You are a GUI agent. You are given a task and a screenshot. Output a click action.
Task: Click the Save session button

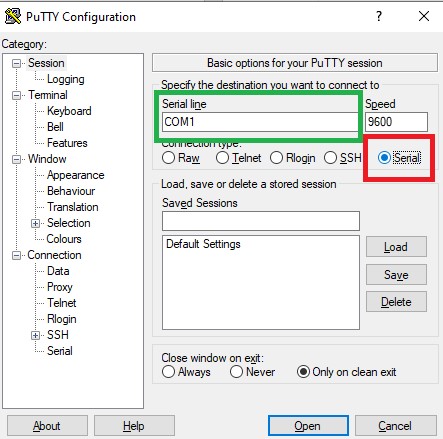point(396,275)
